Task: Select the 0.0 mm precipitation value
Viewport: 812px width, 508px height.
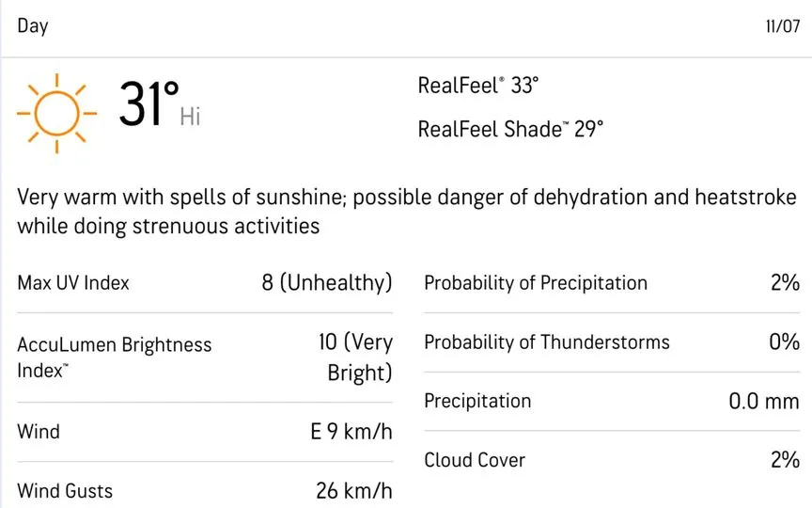Action: click(x=764, y=401)
